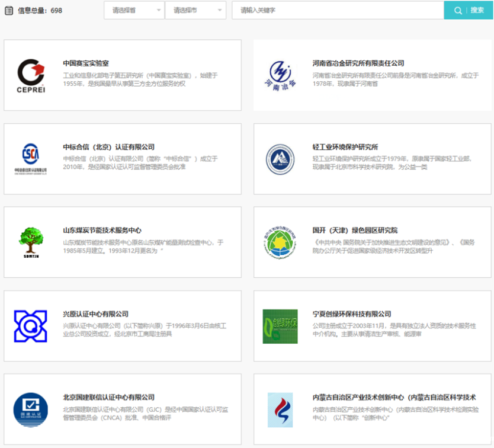Open the 请选择市 city dropdown
Screen dimensions: 494x448
(x=195, y=10)
